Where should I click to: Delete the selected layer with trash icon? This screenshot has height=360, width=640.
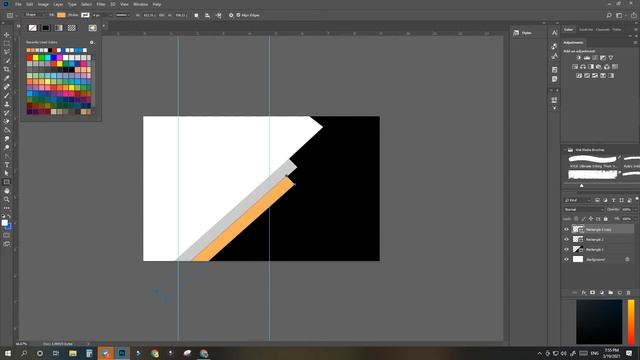point(629,293)
